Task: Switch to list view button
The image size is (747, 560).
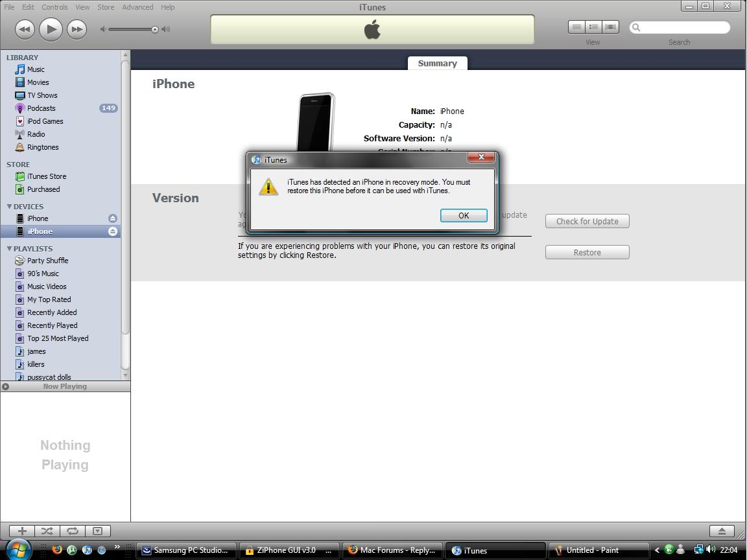Action: [x=576, y=27]
